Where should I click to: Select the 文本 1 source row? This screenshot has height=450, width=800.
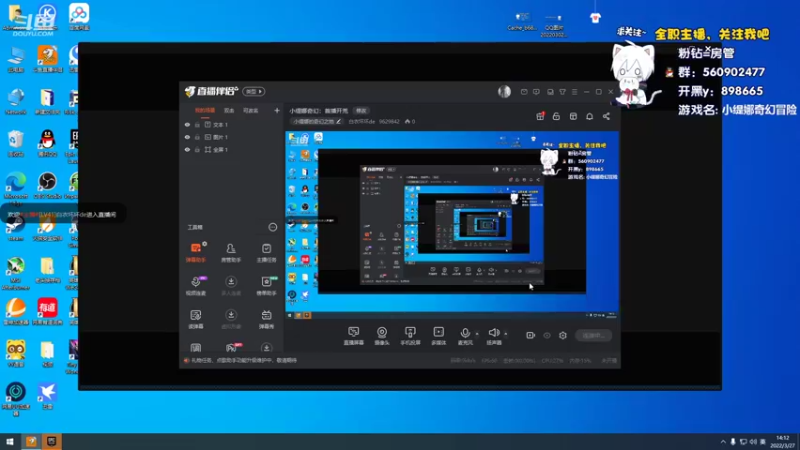click(x=231, y=124)
